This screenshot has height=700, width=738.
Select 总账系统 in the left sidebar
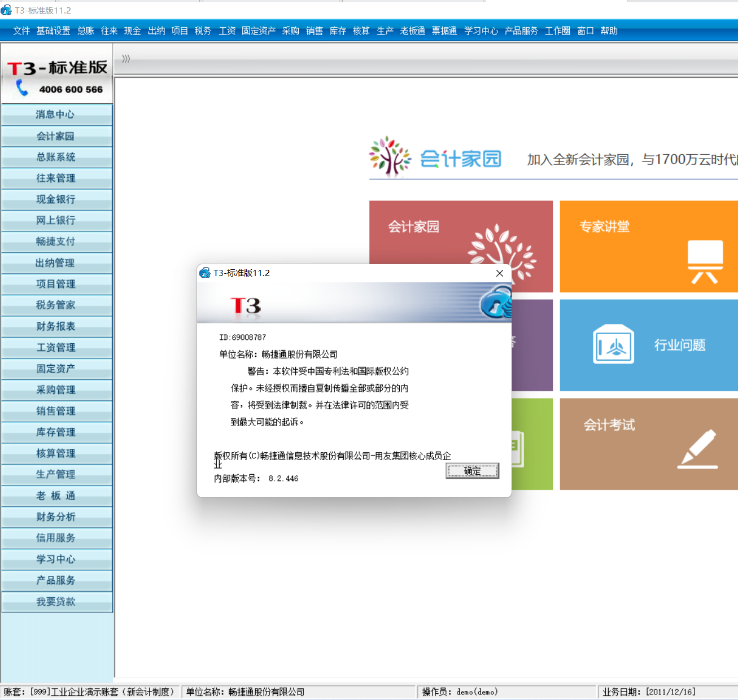[x=56, y=157]
